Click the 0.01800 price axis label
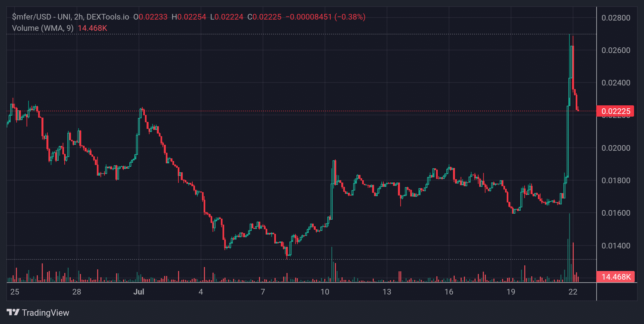The width and height of the screenshot is (644, 324). pyautogui.click(x=616, y=181)
